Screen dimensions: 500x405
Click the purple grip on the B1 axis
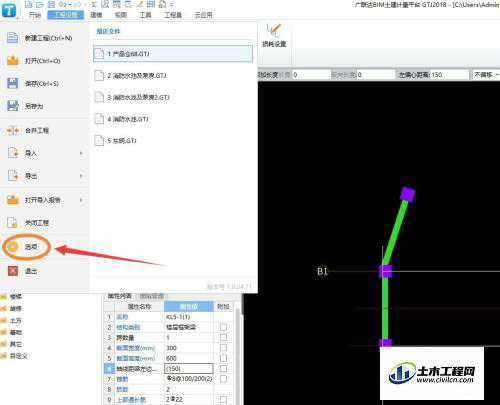(385, 271)
